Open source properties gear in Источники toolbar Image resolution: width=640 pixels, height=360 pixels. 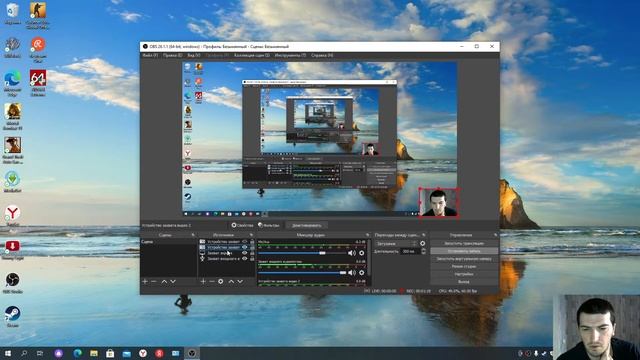221,282
